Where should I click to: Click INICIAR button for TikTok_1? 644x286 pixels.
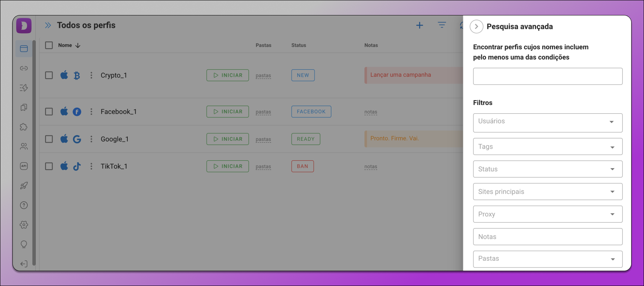pyautogui.click(x=228, y=166)
